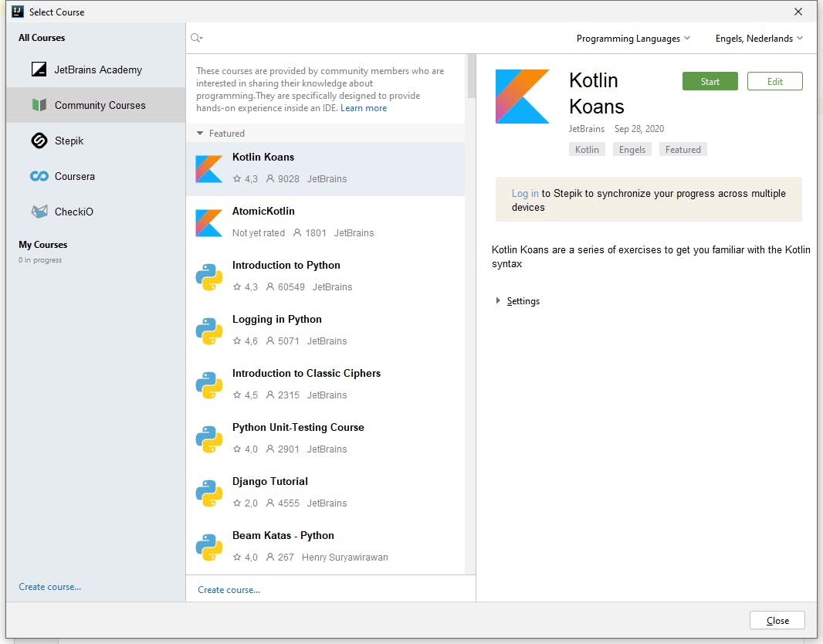Image resolution: width=823 pixels, height=644 pixels.
Task: Select the Kotlin tag on the course page
Action: [587, 149]
